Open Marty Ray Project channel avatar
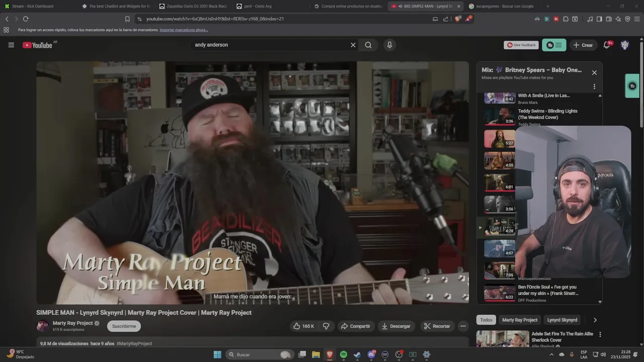Screen dimensions: 644x362 42,326
